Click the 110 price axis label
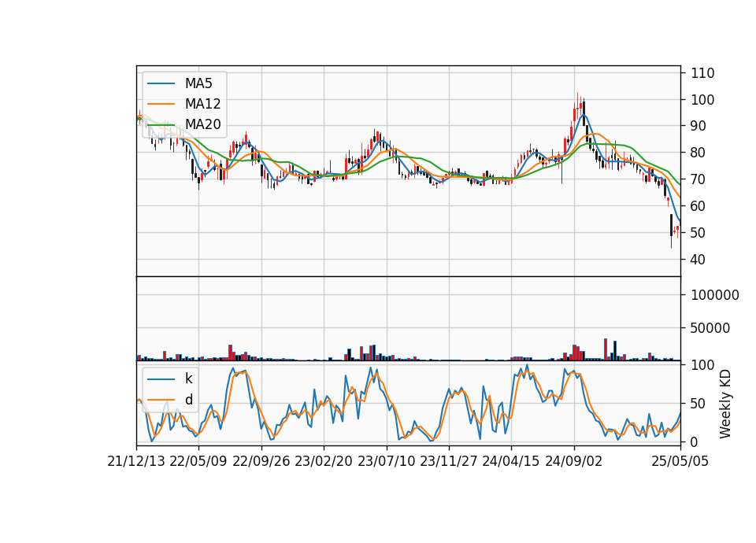This screenshot has height=543, width=756. (x=702, y=73)
